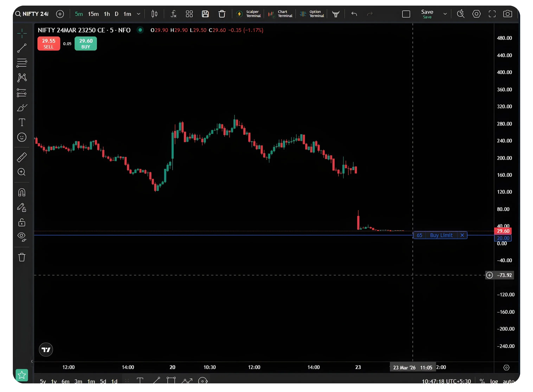Select the Measure ruler tool

(22, 157)
